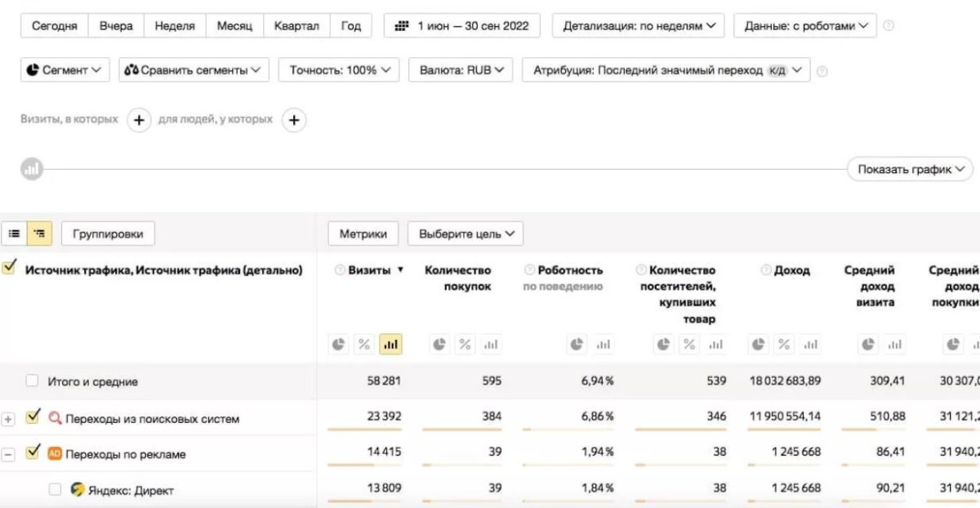Screen dimensions: 980x508
Task: Show pie chart for Количество покупок column
Action: (x=439, y=345)
